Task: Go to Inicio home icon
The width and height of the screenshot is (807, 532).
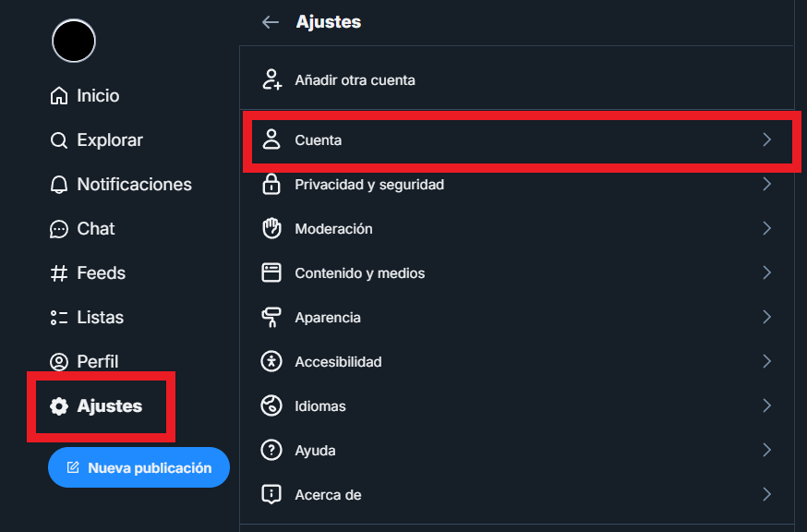Action: [59, 96]
